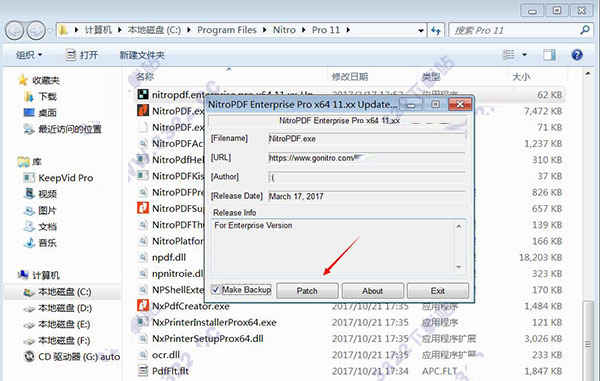This screenshot has height=381, width=600.
Task: Click the refresh button beside address bar
Action: (x=435, y=30)
